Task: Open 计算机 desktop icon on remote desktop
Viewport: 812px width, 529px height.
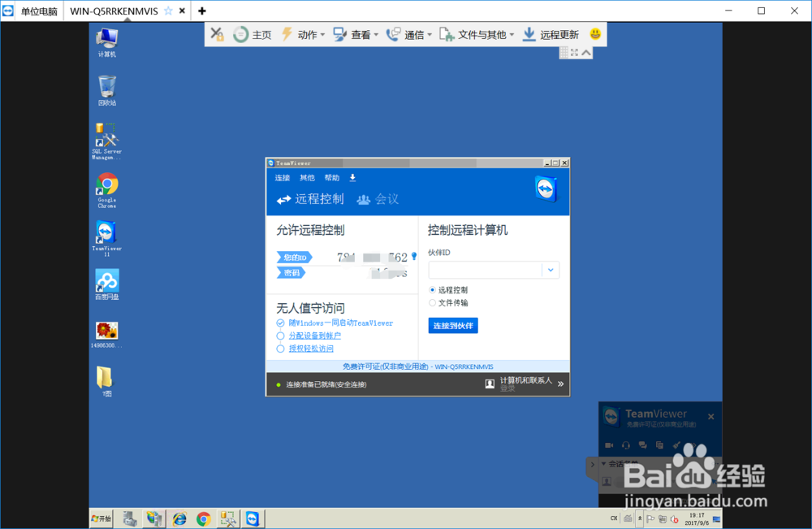Action: 106,42
